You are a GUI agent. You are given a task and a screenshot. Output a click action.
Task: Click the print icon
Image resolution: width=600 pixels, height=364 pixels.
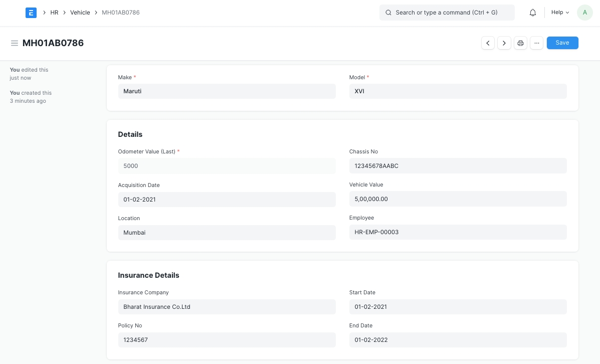pos(520,43)
